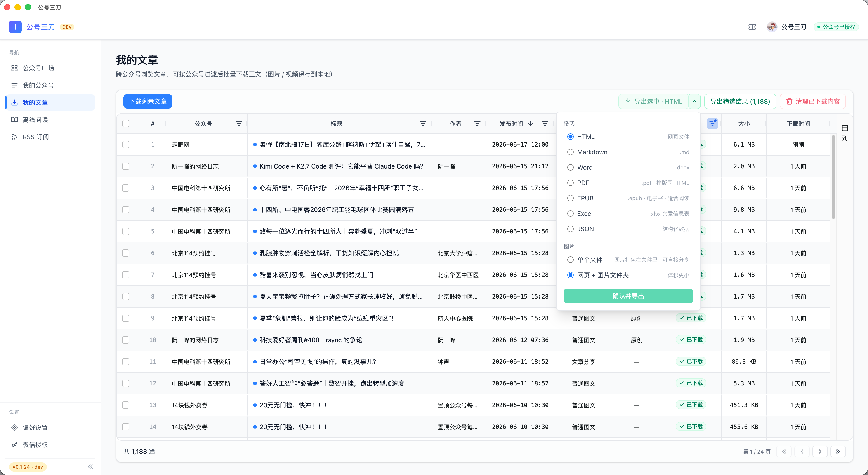Collapse the sidebar with double chevron
The height and width of the screenshot is (475, 868).
coord(90,467)
